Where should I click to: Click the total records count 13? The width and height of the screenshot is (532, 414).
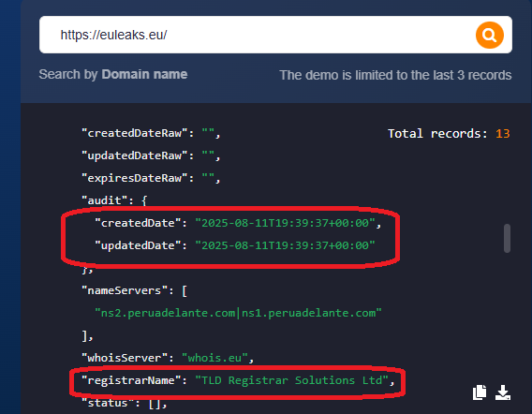tap(502, 134)
